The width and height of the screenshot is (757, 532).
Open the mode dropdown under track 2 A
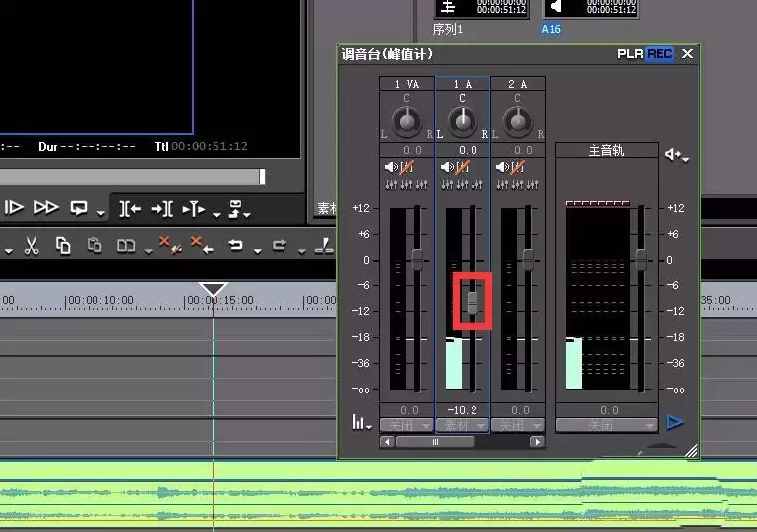[518, 426]
